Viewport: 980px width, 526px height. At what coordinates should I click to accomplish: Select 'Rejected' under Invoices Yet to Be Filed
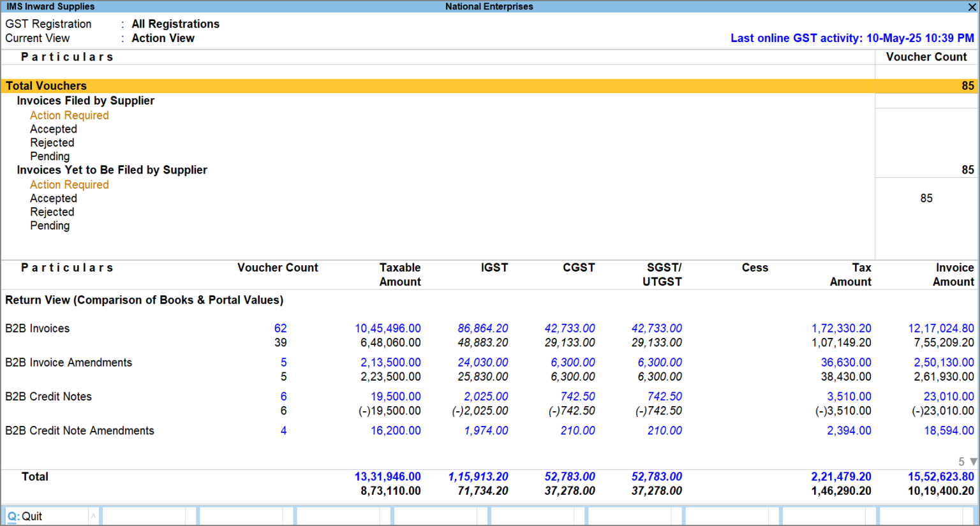point(52,212)
